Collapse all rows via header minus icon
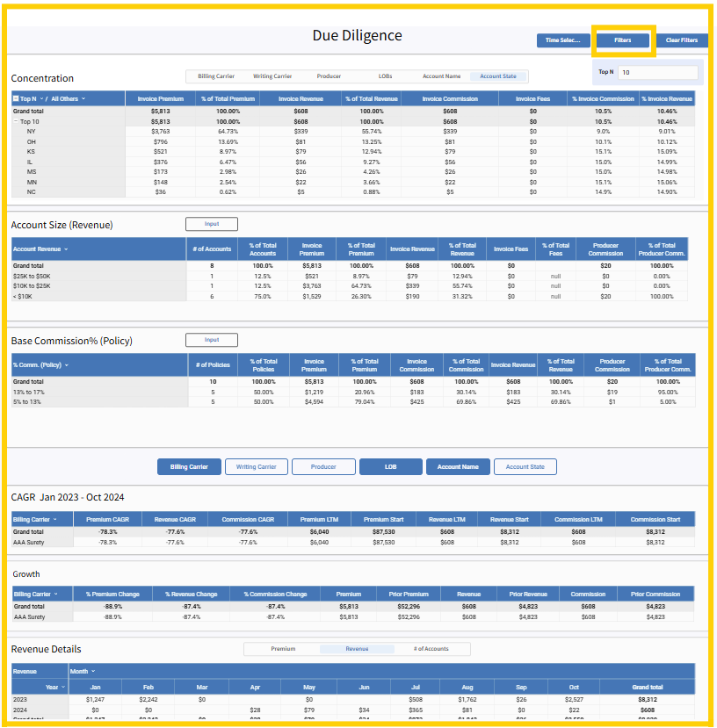This screenshot has height=728, width=717. (16, 99)
